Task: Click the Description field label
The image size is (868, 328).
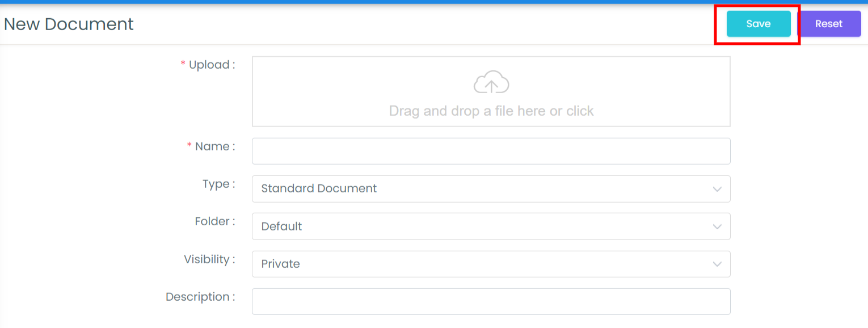Action: pyautogui.click(x=200, y=297)
